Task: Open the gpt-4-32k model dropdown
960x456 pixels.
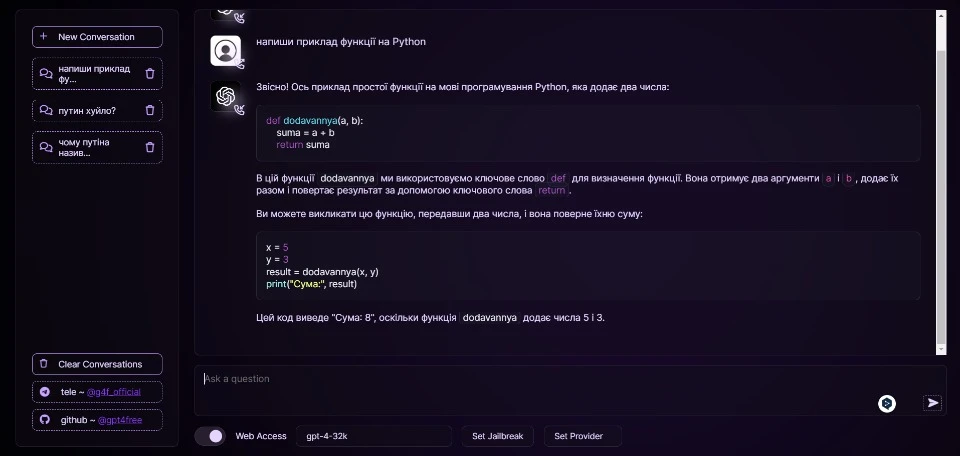Action: click(373, 436)
